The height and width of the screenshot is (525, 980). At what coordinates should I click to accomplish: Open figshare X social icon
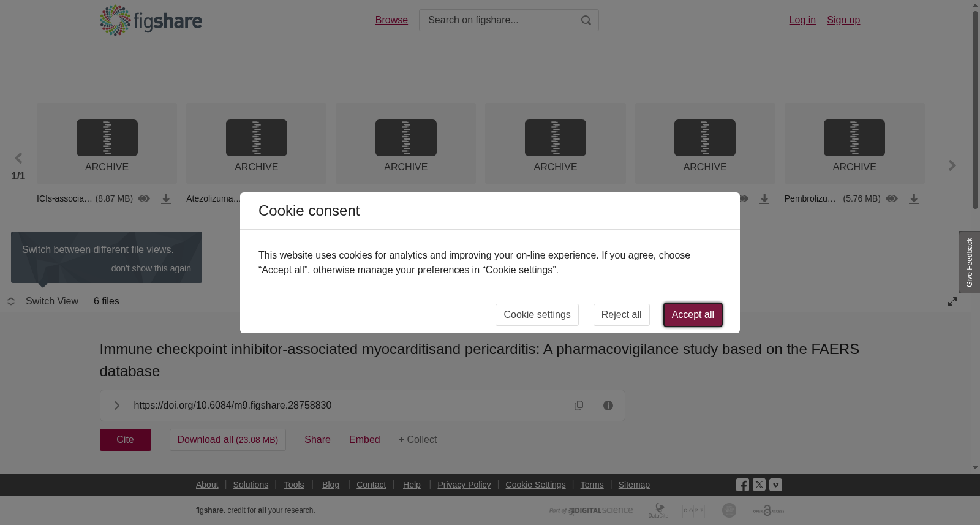[759, 485]
